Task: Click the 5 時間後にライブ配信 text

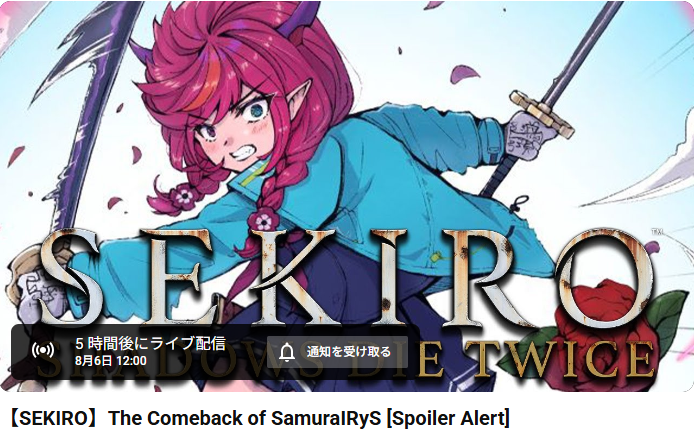Action: (150, 343)
